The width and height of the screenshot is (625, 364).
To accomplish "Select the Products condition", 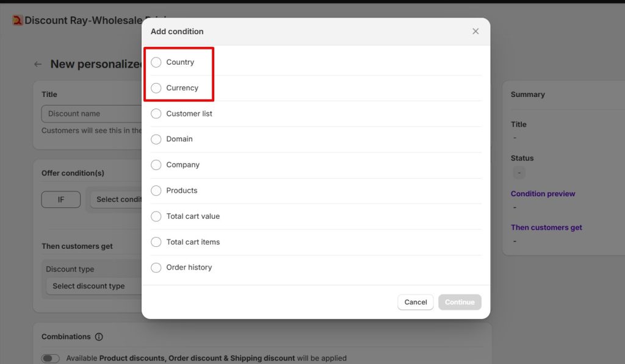I will [156, 190].
